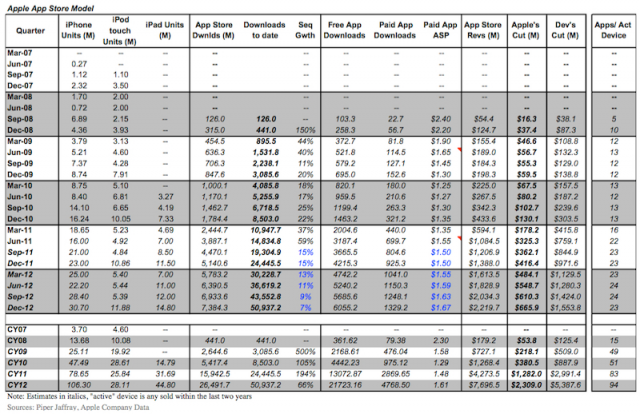Click the '1,531.8' downloads to date cell
Screen dimensions: 640x414
click(x=266, y=152)
